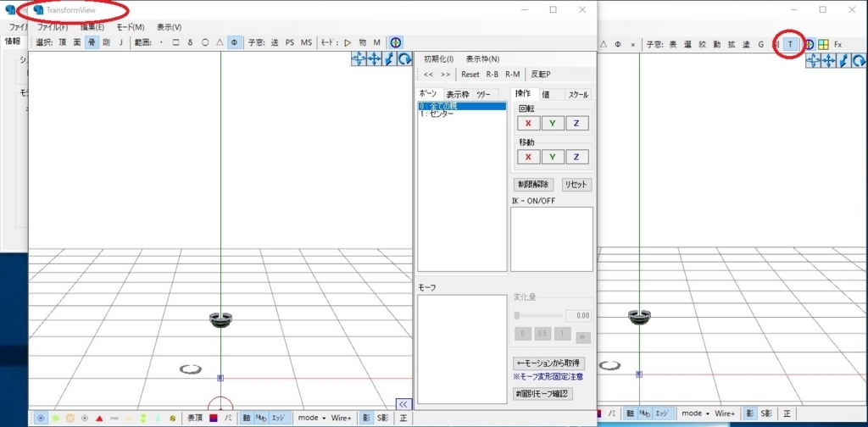The image size is (868, 427).
Task: Click #個別モーフ確認 button
Action: (542, 393)
